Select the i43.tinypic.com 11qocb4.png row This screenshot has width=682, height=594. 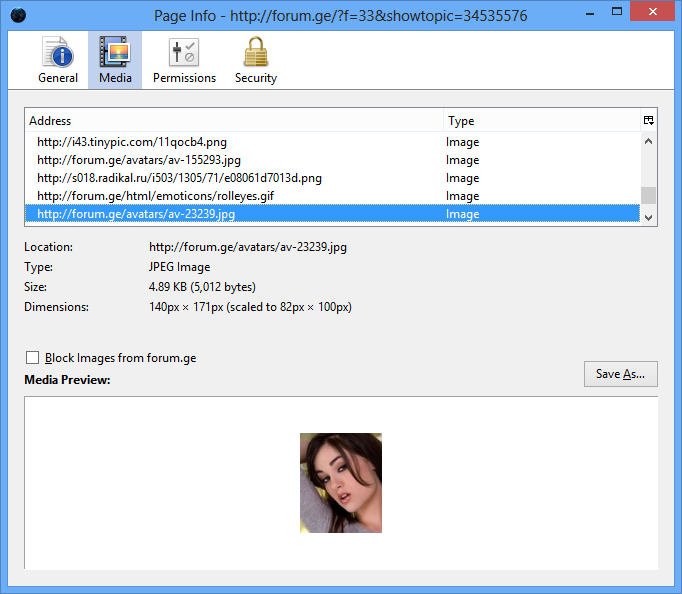click(333, 142)
